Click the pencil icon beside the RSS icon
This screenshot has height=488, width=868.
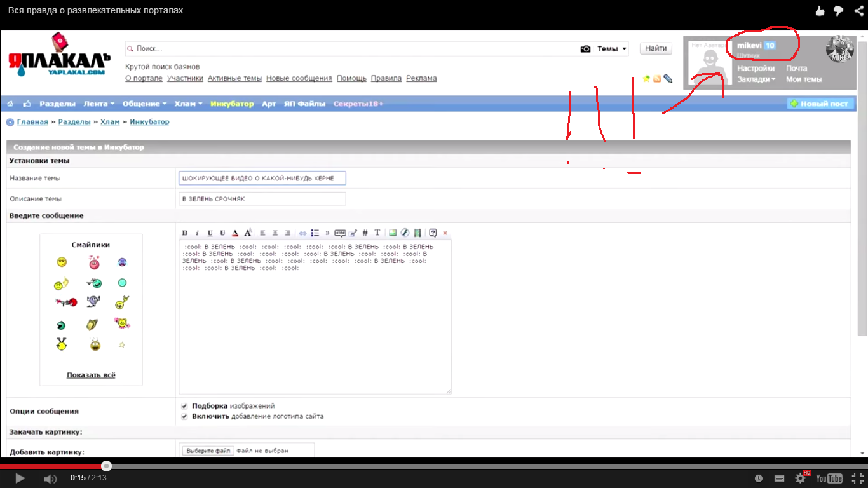[x=668, y=79]
